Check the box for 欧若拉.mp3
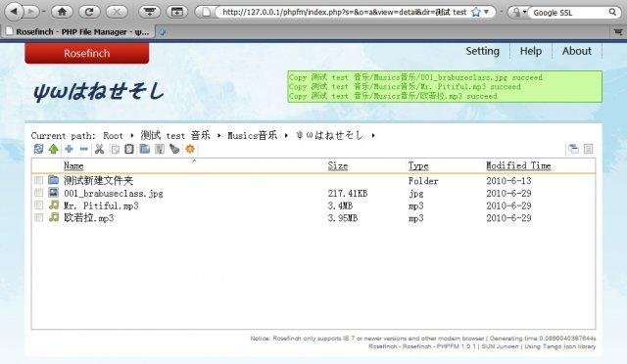This screenshot has height=364, width=627. pos(38,217)
